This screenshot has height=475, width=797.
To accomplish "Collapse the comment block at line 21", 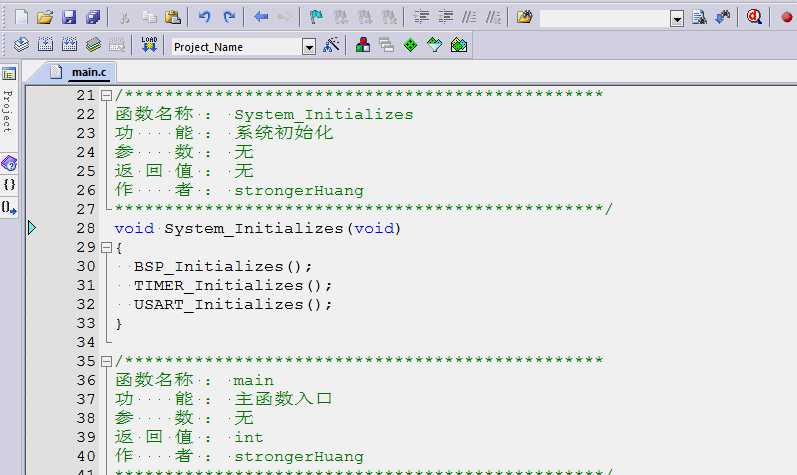I will 106,96.
